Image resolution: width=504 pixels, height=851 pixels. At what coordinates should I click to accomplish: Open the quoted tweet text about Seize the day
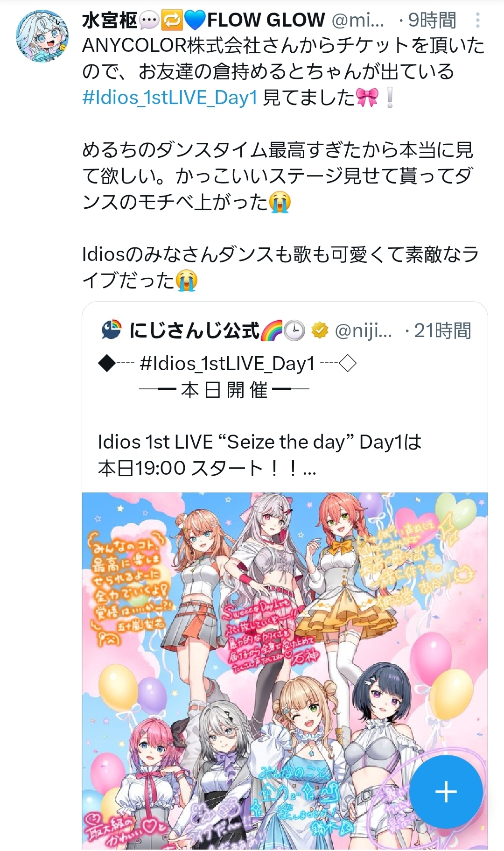coord(259,455)
